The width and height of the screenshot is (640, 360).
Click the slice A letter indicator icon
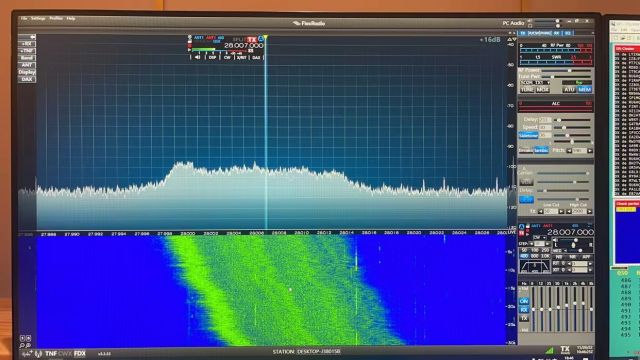261,39
